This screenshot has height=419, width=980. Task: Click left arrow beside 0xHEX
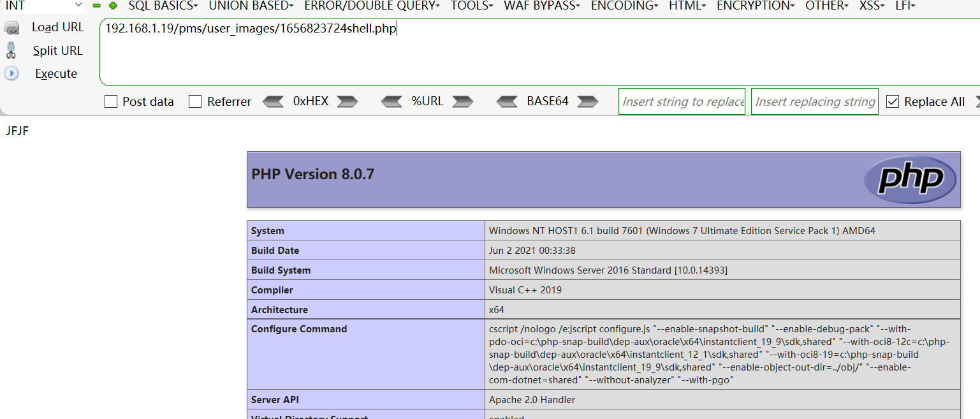coord(272,101)
